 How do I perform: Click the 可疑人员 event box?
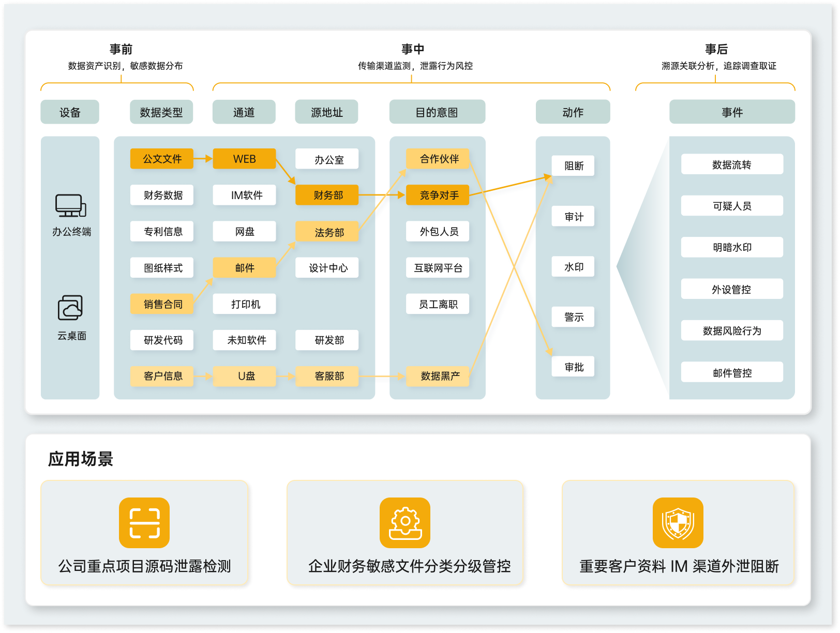pos(732,206)
